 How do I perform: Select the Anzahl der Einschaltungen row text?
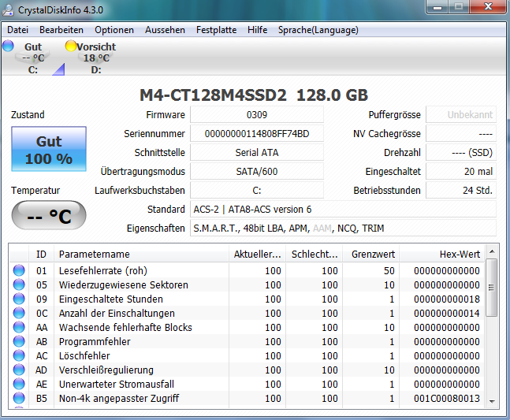coord(117,313)
